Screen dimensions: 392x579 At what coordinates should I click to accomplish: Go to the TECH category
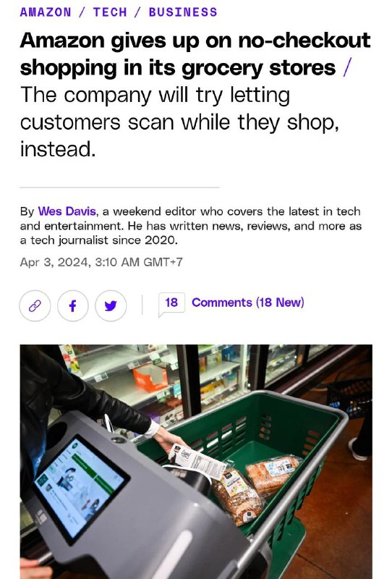110,12
